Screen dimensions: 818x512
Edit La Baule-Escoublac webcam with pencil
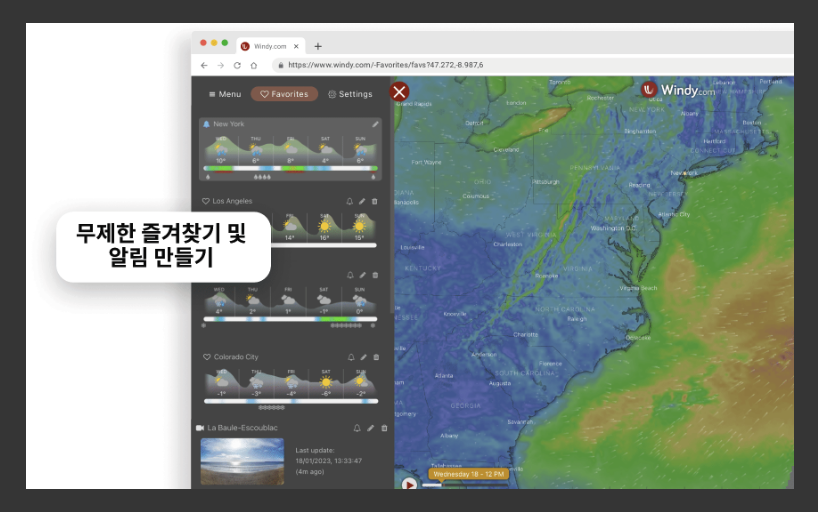pos(370,428)
